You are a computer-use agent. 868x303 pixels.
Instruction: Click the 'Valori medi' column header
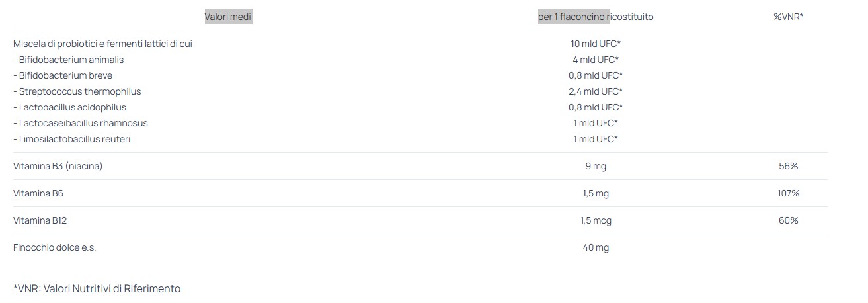[x=228, y=17]
